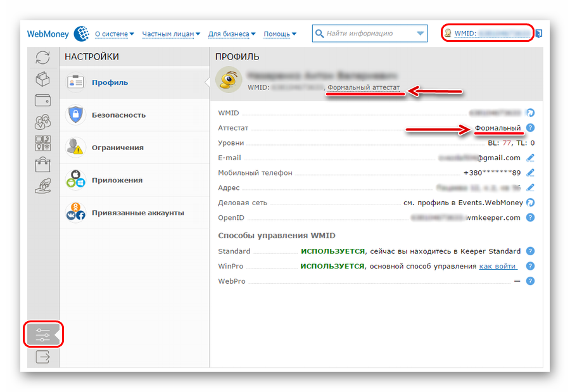
Task: Click the logout exit icon in sidebar
Action: point(42,357)
